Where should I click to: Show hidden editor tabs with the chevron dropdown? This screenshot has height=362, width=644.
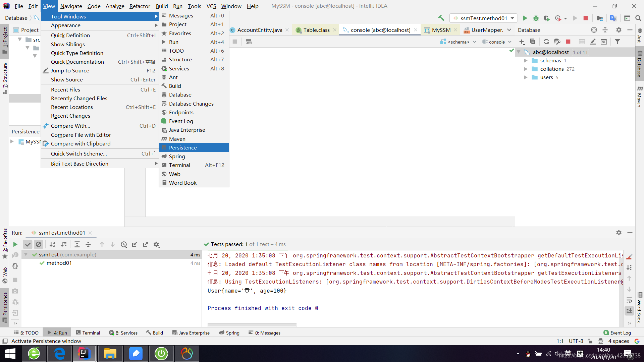click(x=509, y=30)
